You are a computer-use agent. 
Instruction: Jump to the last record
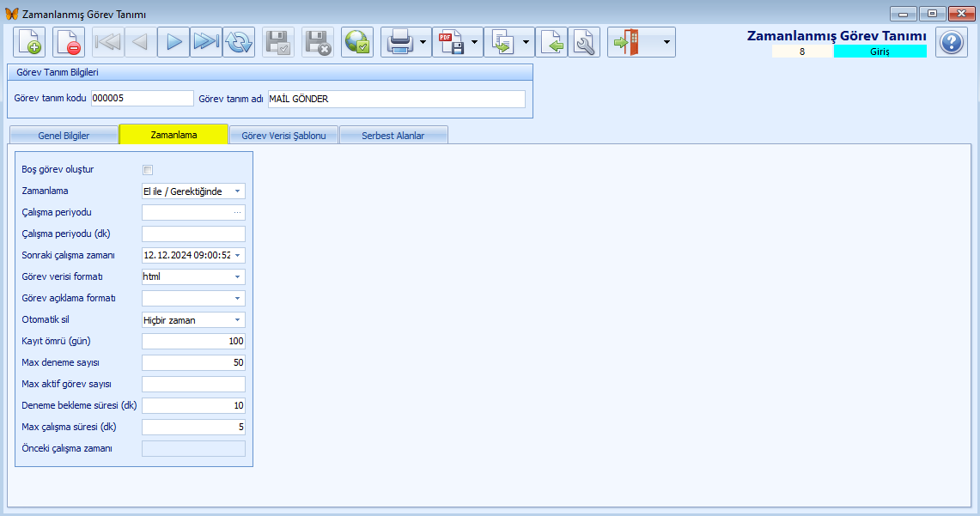point(206,42)
